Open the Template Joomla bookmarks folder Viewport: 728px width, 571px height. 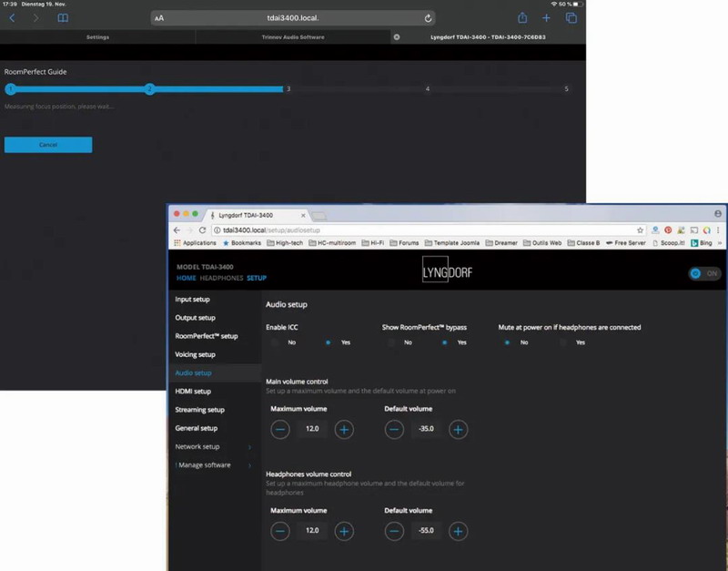pyautogui.click(x=452, y=243)
